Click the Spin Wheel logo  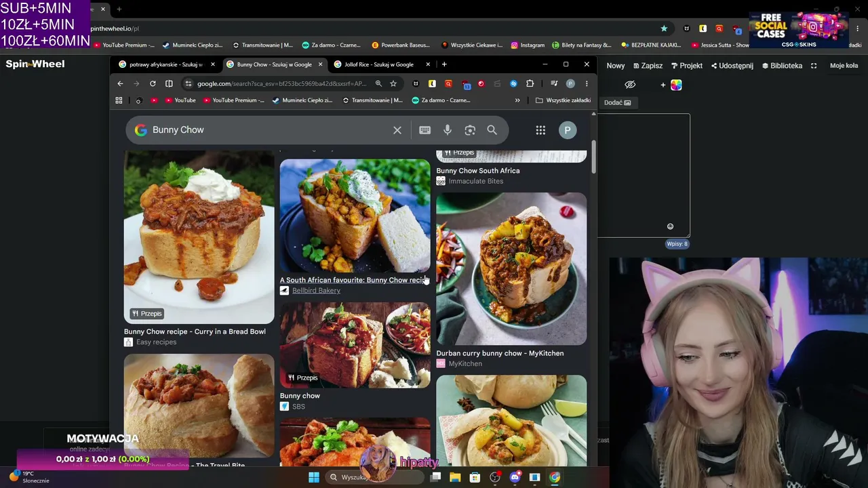(x=35, y=64)
